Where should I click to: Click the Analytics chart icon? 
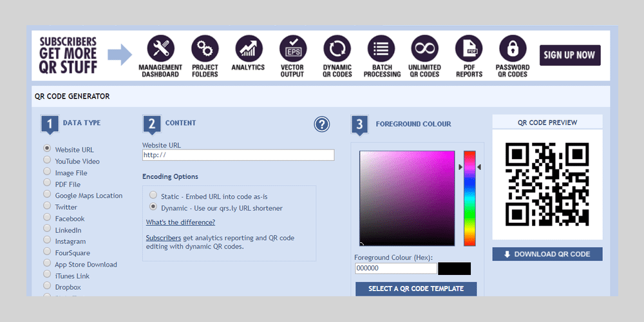pos(249,49)
